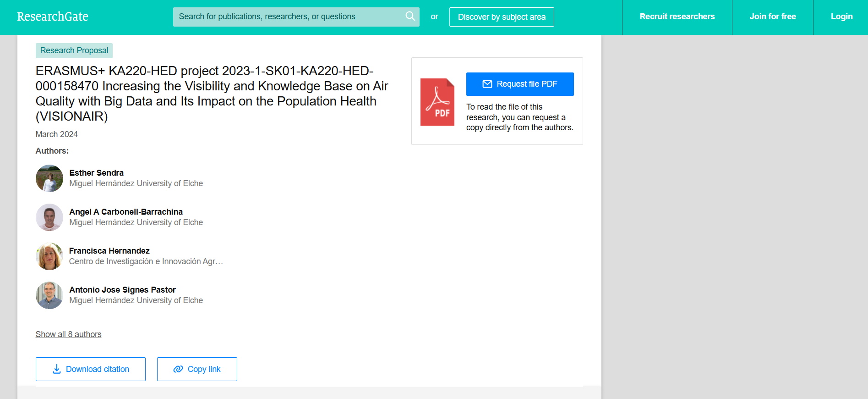Click the ERASMUS+ VISIONAIR project title
This screenshot has height=399, width=868.
pyautogui.click(x=212, y=94)
